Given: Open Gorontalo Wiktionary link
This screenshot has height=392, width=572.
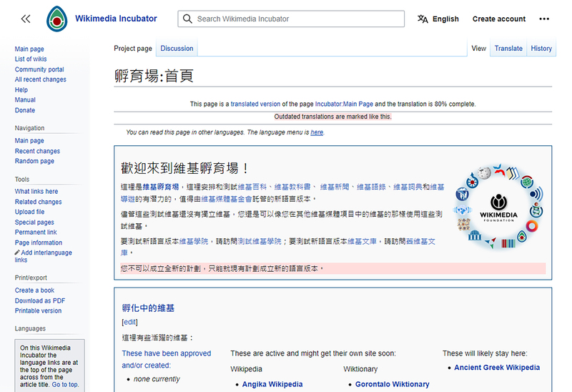Looking at the screenshot, I should tap(392, 384).
